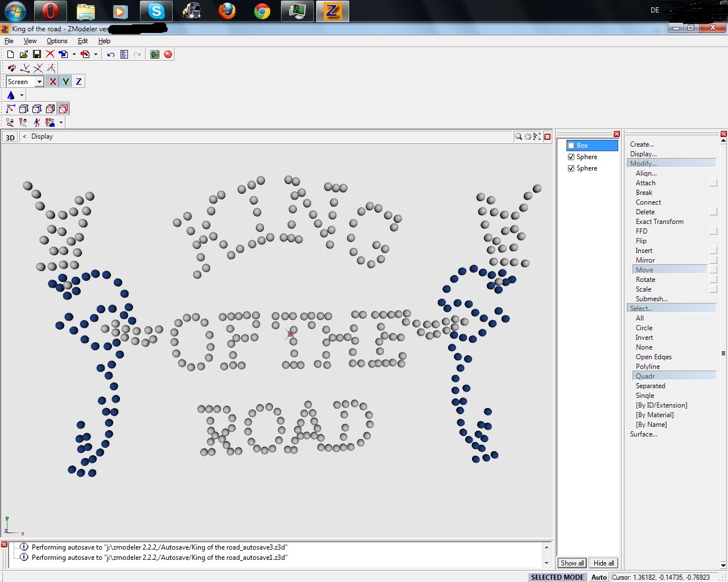Open the undo history list icon

(124, 55)
